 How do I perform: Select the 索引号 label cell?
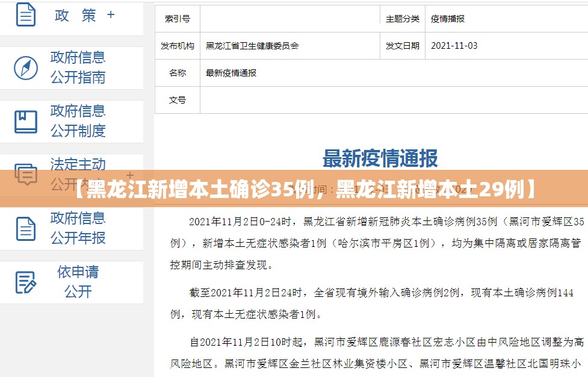pyautogui.click(x=178, y=19)
